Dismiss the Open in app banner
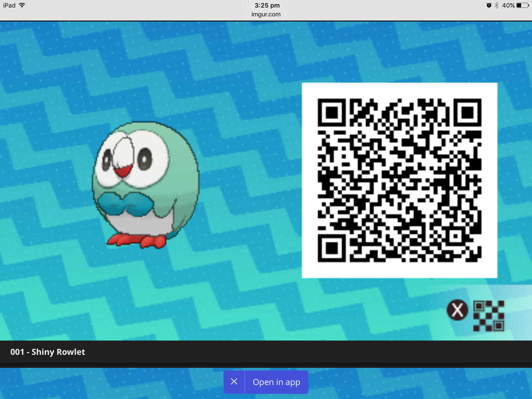The image size is (532, 399). point(234,382)
